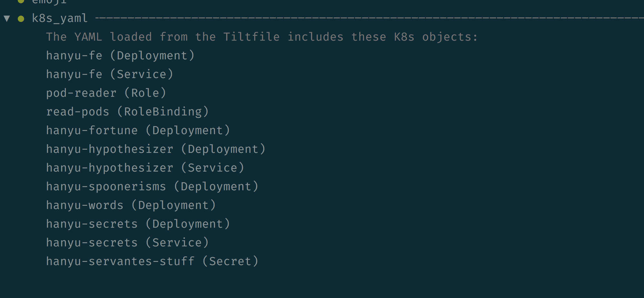
Task: Click the green k8s_yaml status dot
Action: tap(21, 19)
